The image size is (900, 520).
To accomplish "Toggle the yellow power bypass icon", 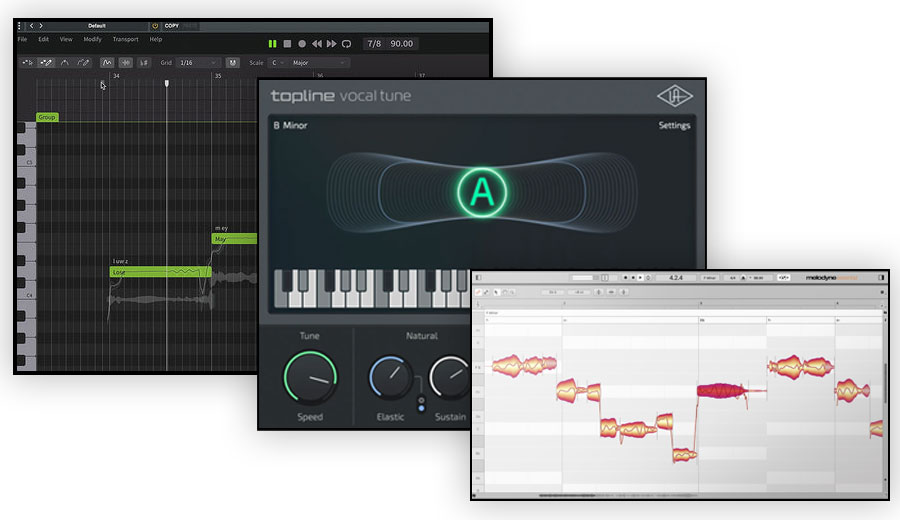I will click(155, 26).
